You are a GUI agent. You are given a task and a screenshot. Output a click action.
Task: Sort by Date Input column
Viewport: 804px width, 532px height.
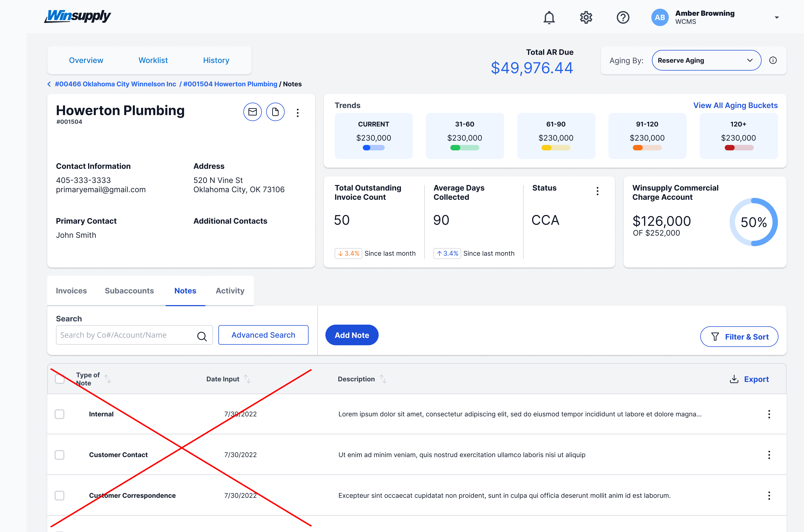click(x=247, y=379)
